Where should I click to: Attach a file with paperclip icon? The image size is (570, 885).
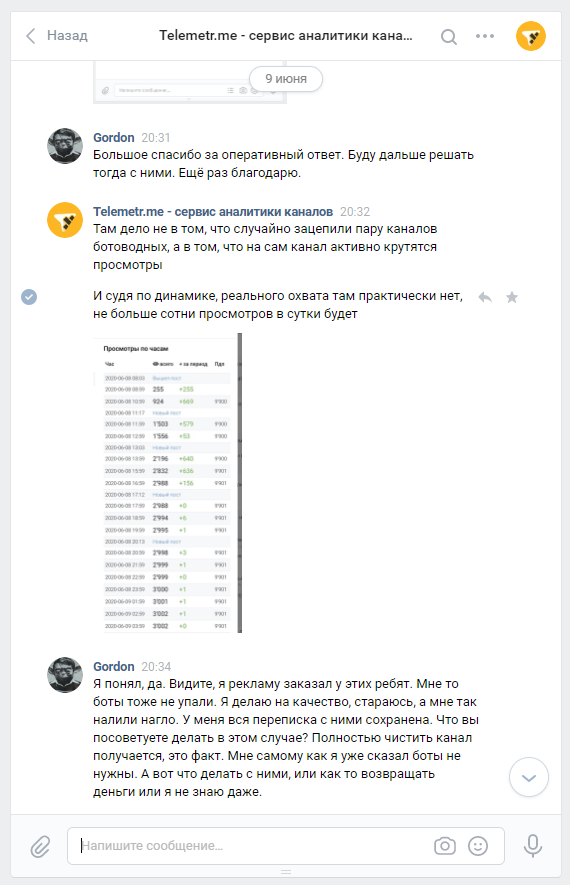tap(40, 847)
